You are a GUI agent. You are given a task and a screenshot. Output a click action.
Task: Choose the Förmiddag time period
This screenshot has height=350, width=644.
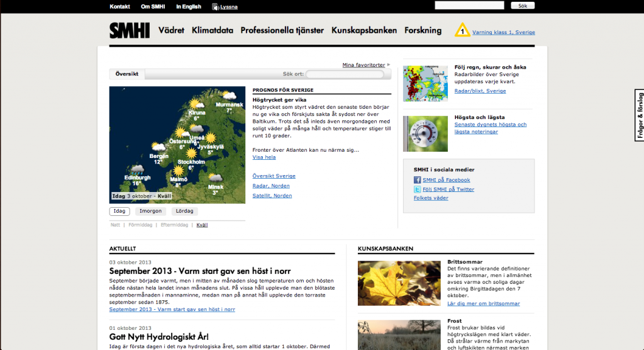[x=140, y=225]
